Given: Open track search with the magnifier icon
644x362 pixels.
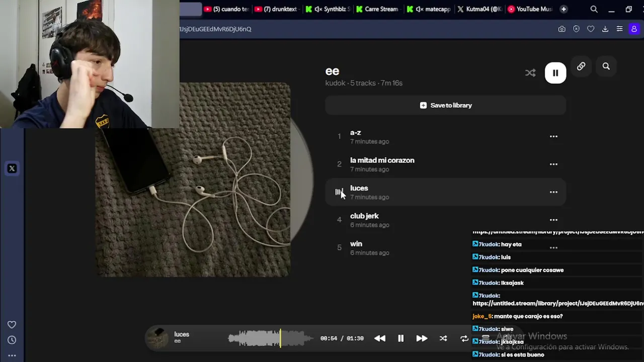Looking at the screenshot, I should (606, 66).
